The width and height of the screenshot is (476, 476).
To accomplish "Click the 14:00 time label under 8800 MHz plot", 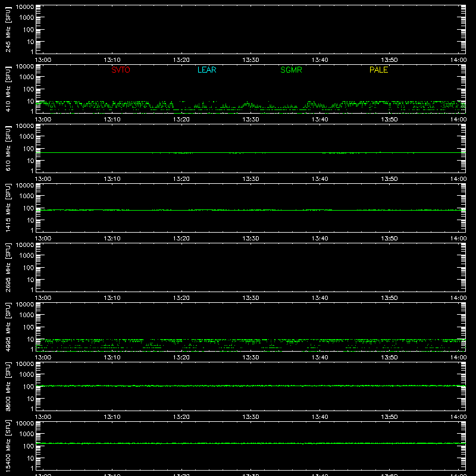I will [458, 417].
